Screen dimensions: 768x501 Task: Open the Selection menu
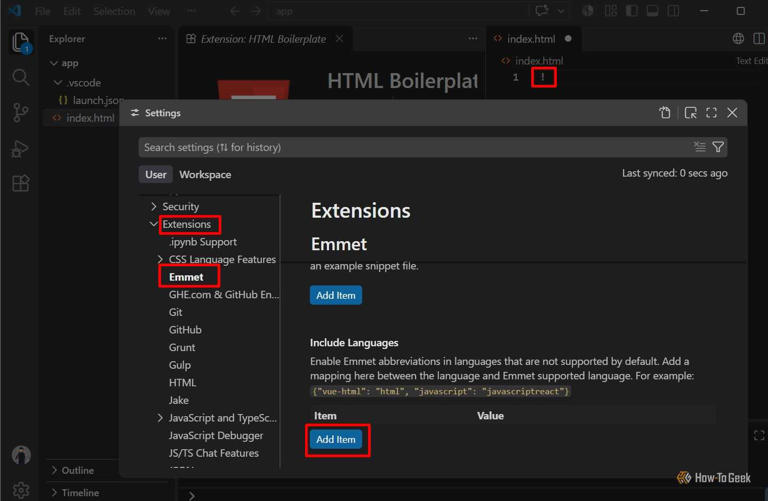tap(114, 11)
